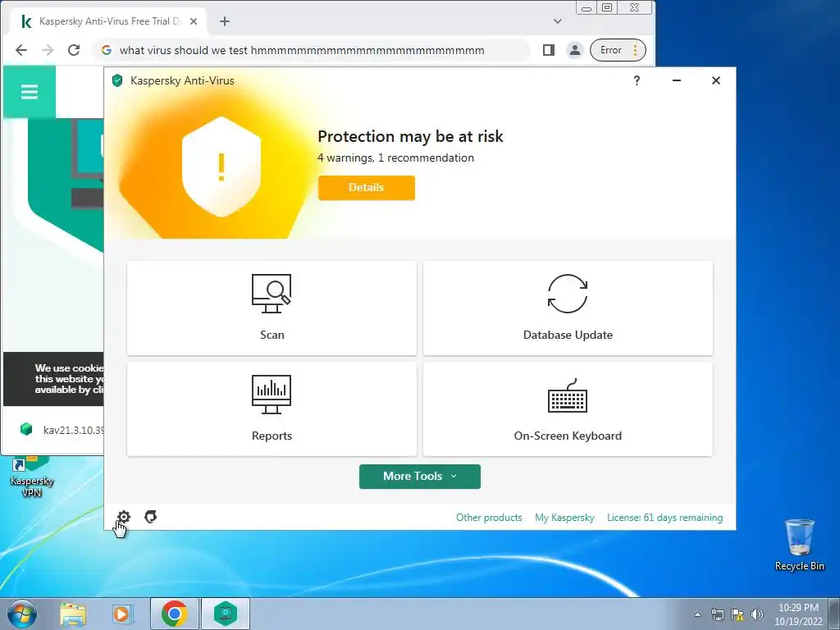
Task: Open Kaspersky settings gear icon
Action: pyautogui.click(x=124, y=517)
